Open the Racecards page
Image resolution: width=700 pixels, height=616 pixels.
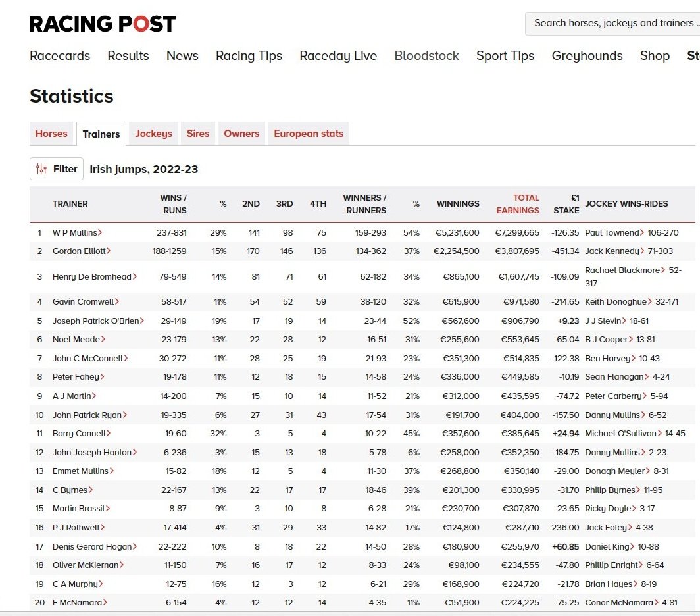click(60, 56)
